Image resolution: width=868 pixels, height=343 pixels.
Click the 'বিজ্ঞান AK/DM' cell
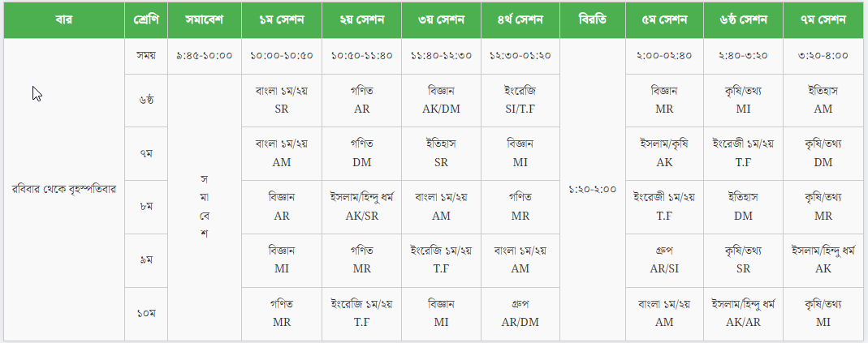pyautogui.click(x=441, y=100)
